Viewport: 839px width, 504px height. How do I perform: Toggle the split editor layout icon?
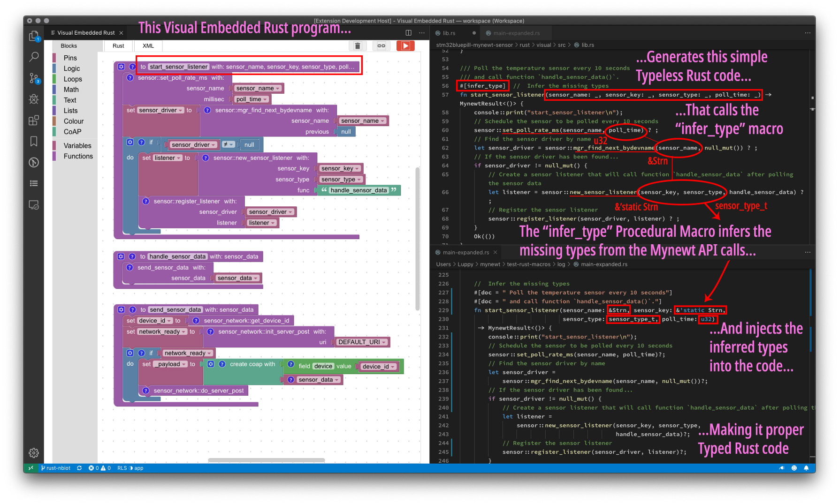408,32
